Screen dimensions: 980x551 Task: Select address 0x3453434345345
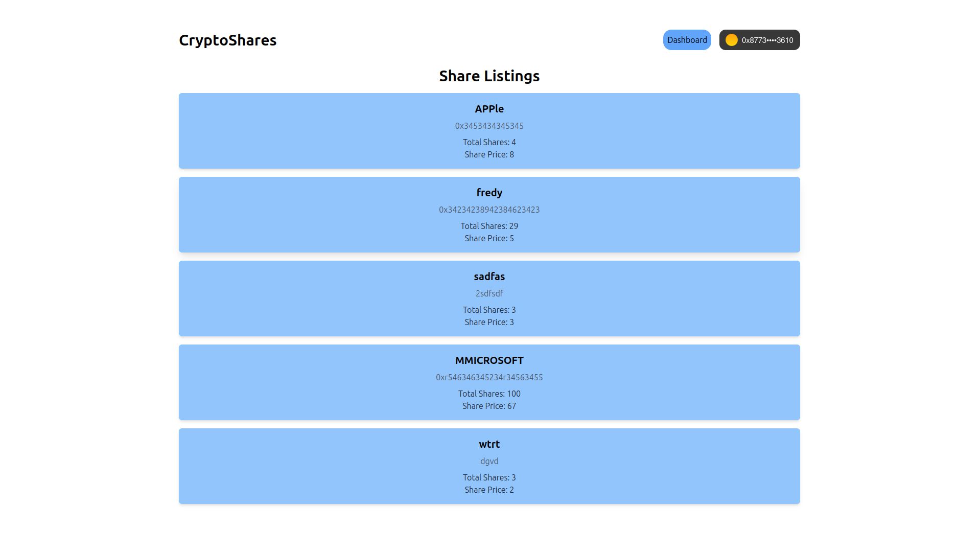489,126
